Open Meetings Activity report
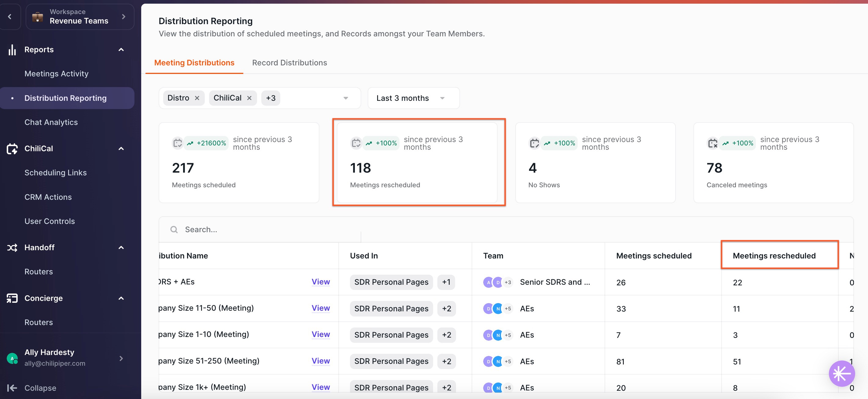The height and width of the screenshot is (399, 868). point(56,74)
